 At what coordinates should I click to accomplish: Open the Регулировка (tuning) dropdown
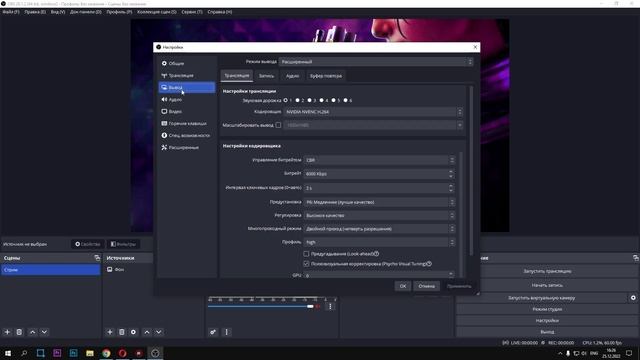pos(379,215)
